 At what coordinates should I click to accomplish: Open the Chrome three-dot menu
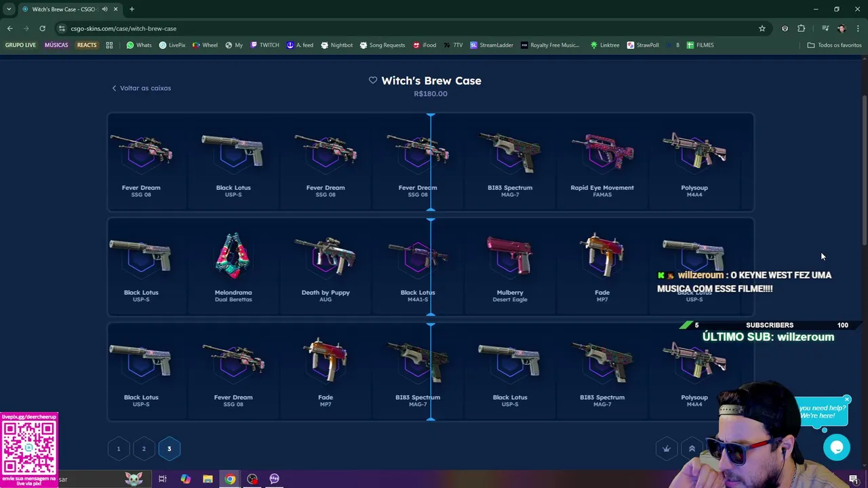pyautogui.click(x=858, y=28)
